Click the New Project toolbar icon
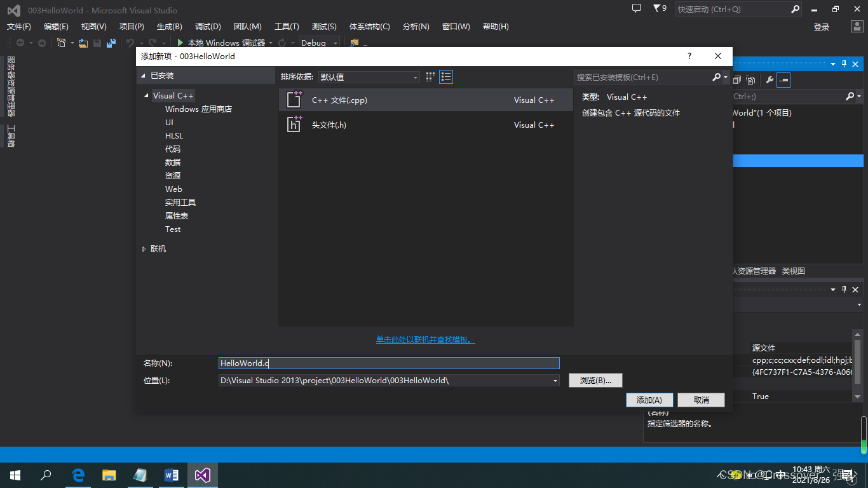This screenshot has height=488, width=868. (x=62, y=43)
